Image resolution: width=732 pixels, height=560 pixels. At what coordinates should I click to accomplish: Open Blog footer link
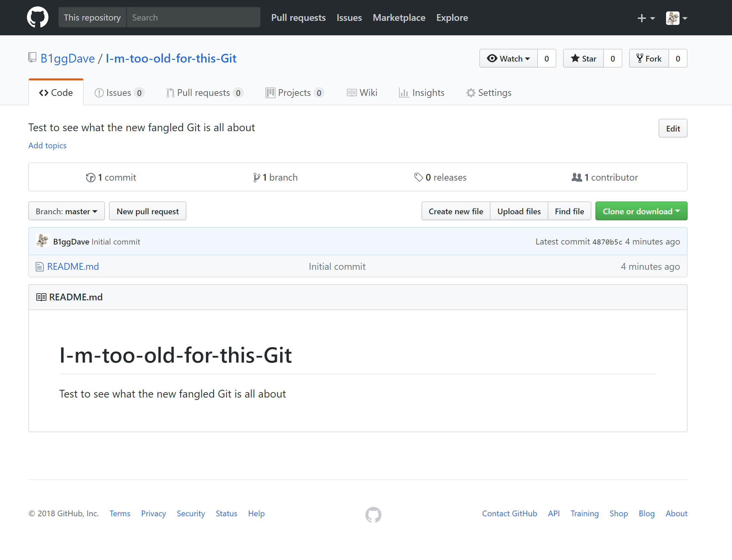coord(647,514)
